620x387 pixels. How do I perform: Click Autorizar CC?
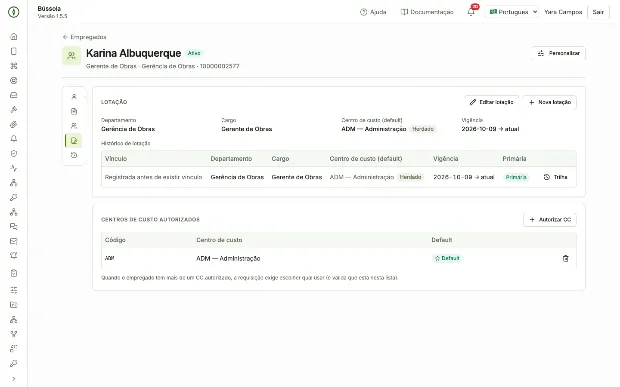pyautogui.click(x=550, y=219)
